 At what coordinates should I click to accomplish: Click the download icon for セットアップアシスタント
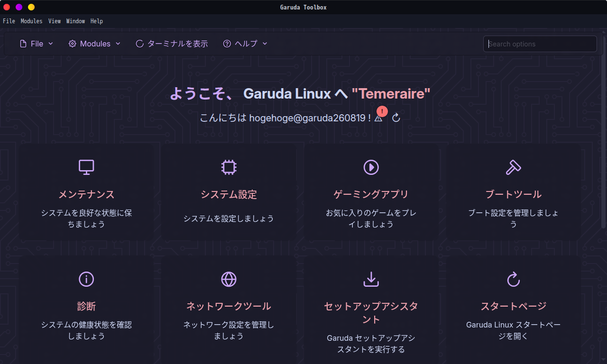pos(371,279)
